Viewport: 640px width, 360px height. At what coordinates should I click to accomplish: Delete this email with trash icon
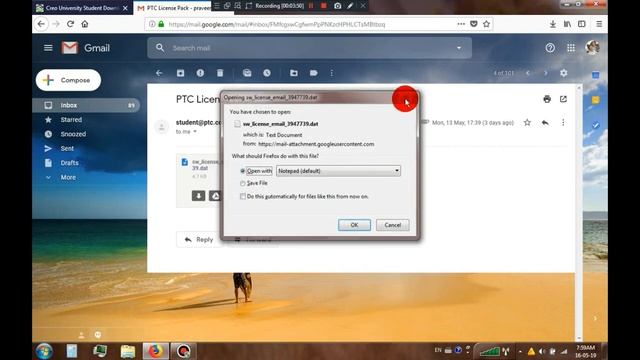[220, 73]
